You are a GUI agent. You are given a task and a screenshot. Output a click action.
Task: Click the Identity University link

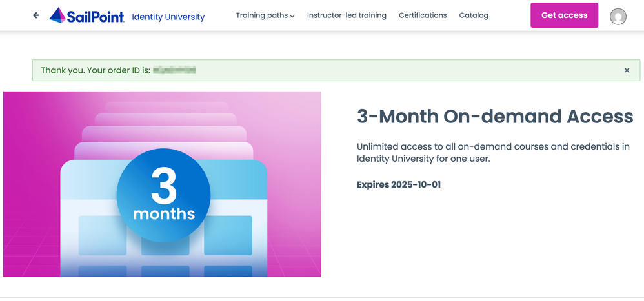coord(168,17)
